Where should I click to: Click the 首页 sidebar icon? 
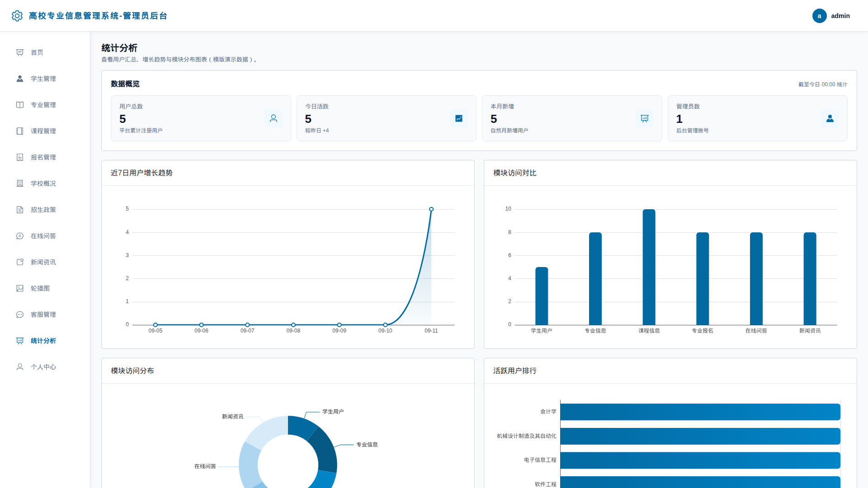pos(20,52)
